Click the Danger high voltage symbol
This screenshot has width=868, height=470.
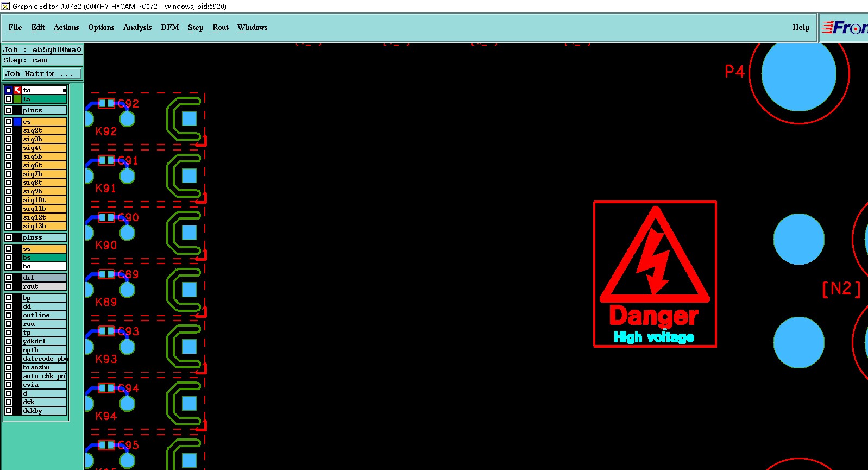[655, 274]
